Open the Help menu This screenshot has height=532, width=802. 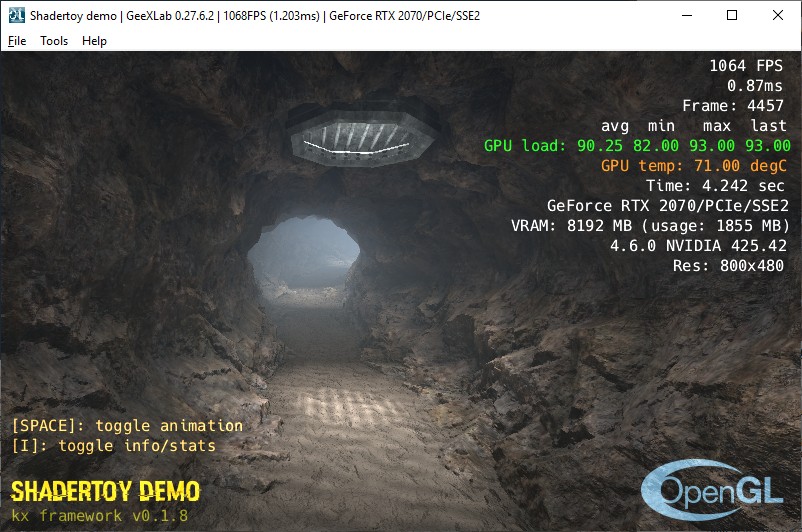(x=94, y=40)
